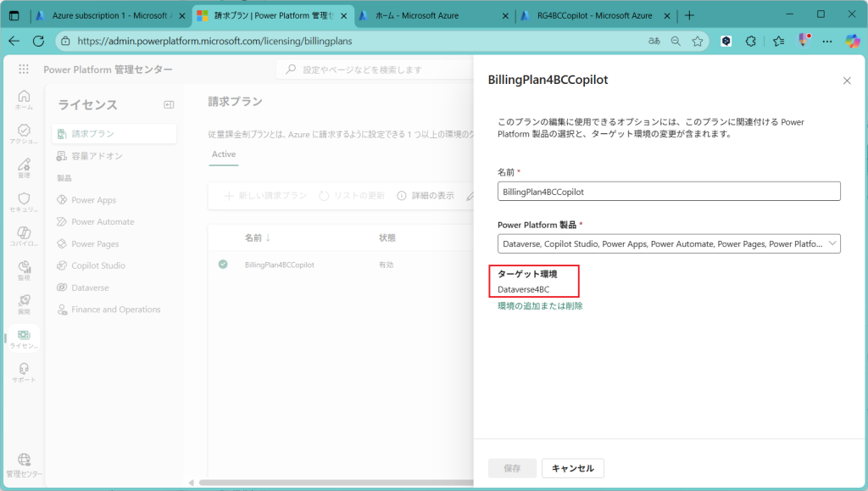Reload the current page
The image size is (868, 491).
(38, 41)
